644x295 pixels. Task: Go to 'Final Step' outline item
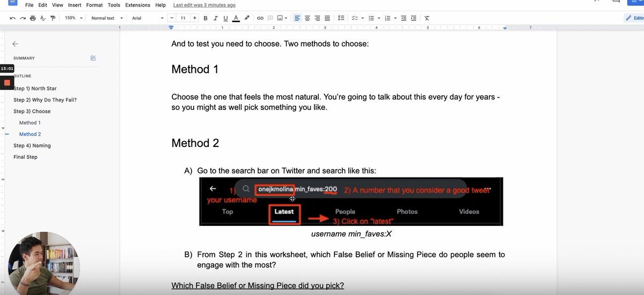click(25, 157)
